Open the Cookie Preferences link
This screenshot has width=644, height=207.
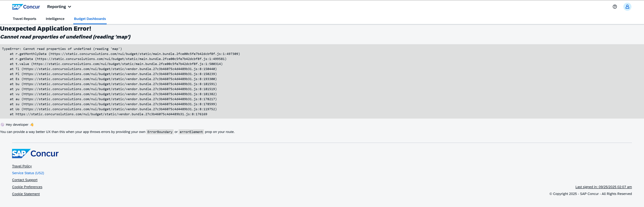27,187
